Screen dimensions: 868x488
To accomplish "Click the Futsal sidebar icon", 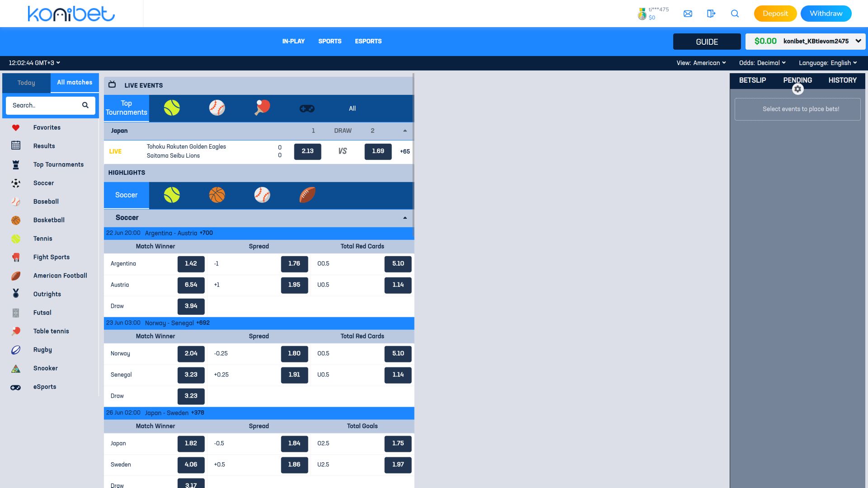I will tap(16, 313).
